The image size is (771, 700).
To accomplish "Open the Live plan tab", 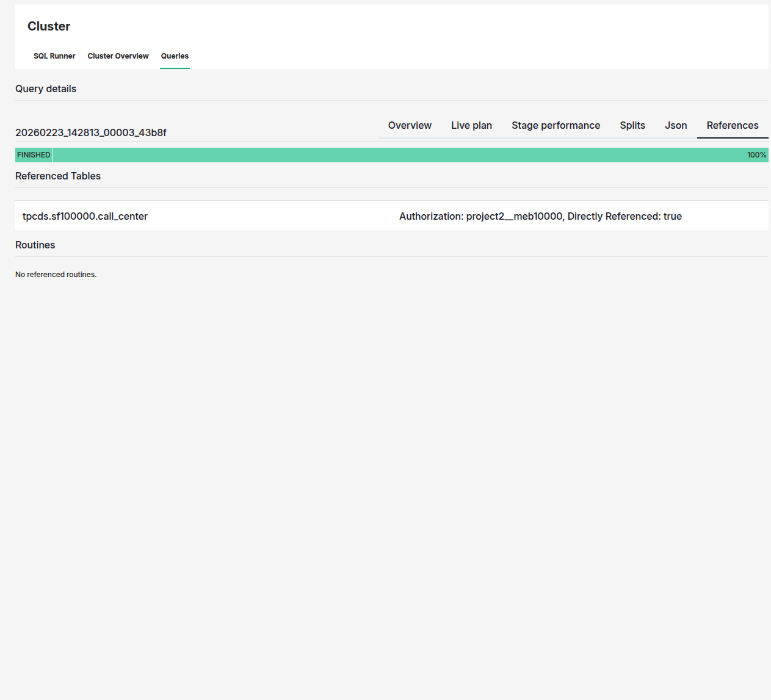I will (x=471, y=126).
